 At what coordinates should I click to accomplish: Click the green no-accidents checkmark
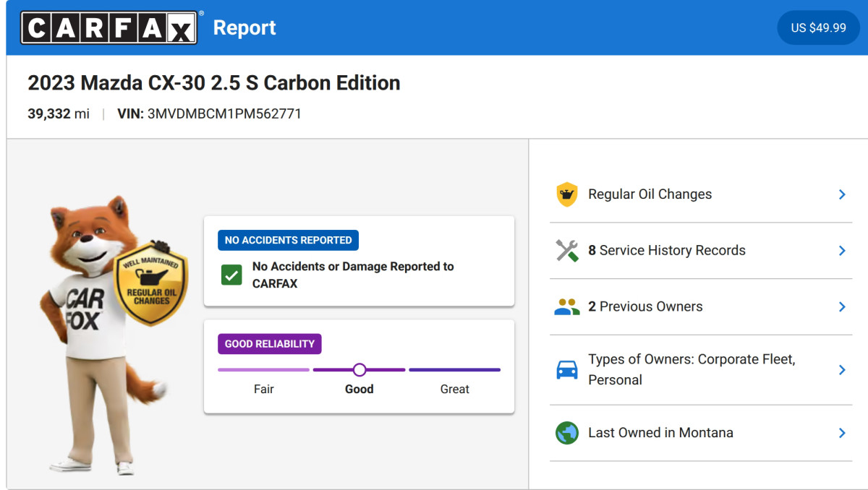(x=231, y=275)
